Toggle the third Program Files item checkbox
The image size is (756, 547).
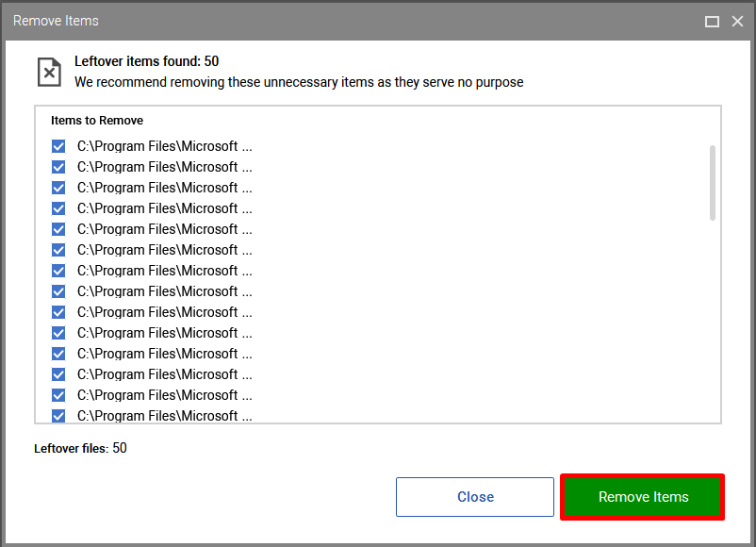coord(58,188)
